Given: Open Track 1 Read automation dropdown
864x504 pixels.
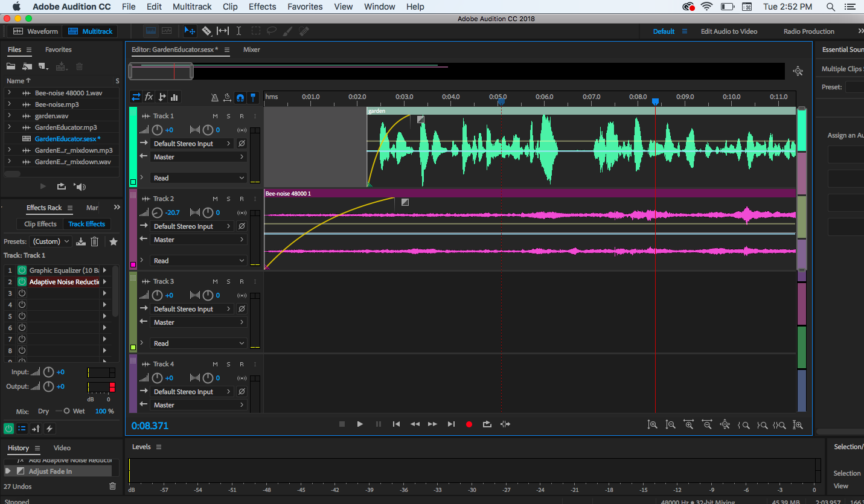Looking at the screenshot, I should (x=198, y=178).
